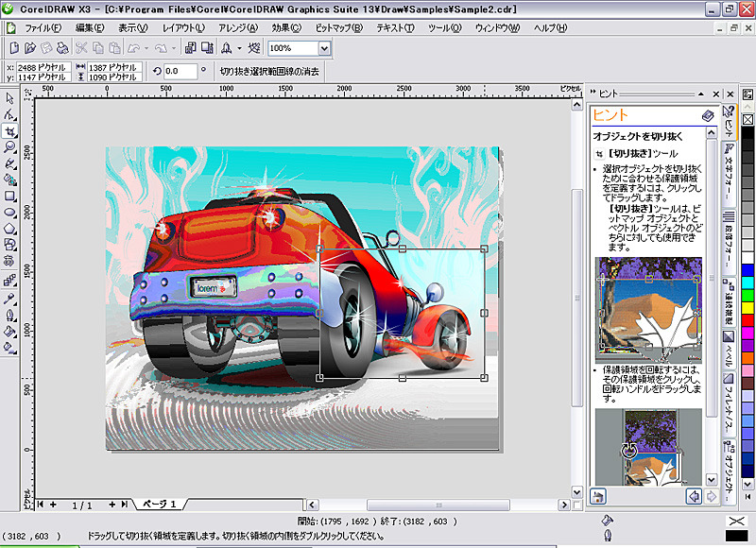This screenshot has height=548, width=756.
Task: Click 切り抜き選択範囲線の消去 button
Action: coord(269,71)
